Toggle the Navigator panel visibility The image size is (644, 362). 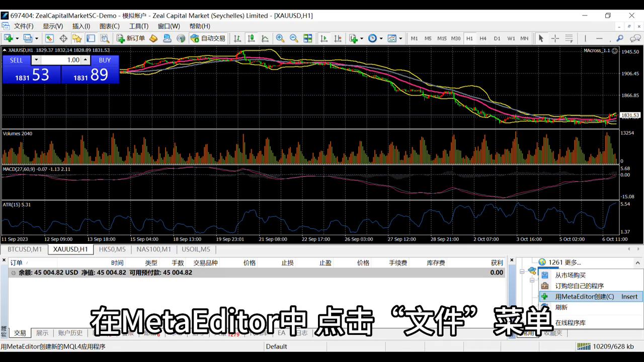(78, 38)
